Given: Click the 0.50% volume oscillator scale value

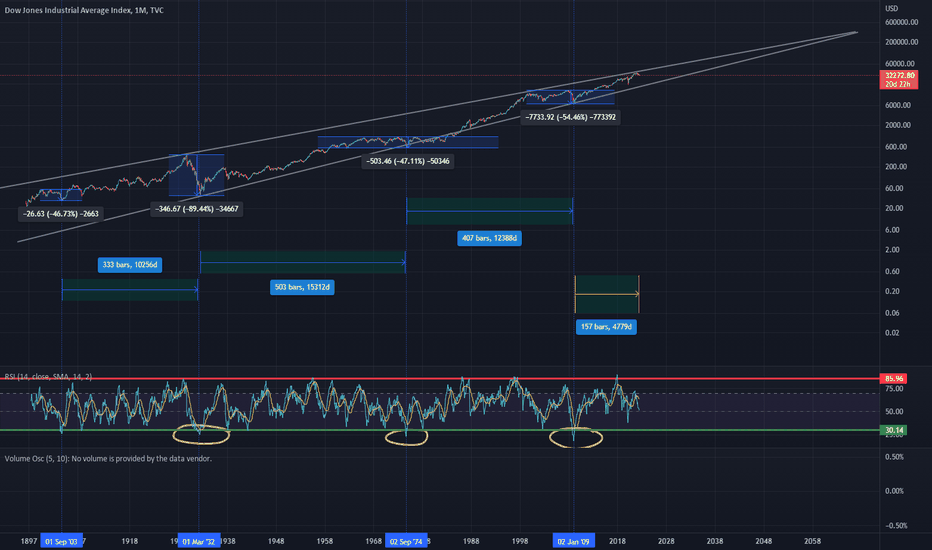Looking at the screenshot, I should tap(894, 457).
